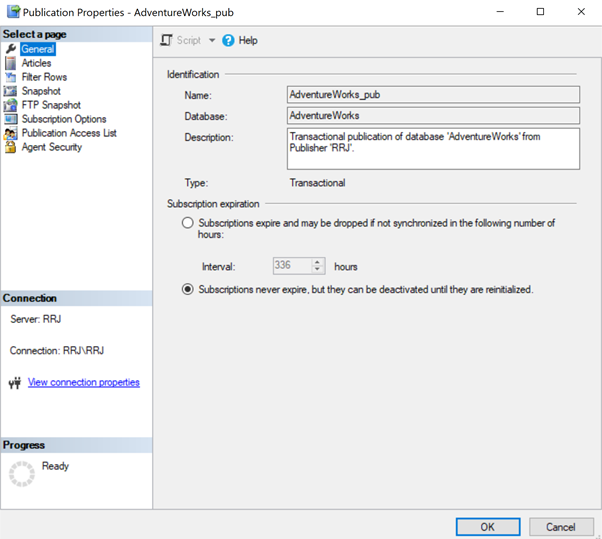Click the Subscription Options page icon
This screenshot has height=539, width=602.
[11, 119]
